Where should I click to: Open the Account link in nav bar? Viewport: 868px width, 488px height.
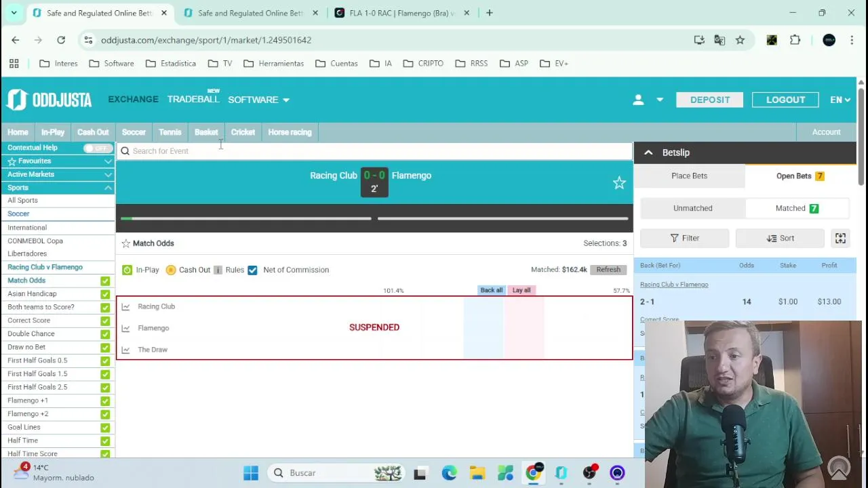click(x=826, y=132)
